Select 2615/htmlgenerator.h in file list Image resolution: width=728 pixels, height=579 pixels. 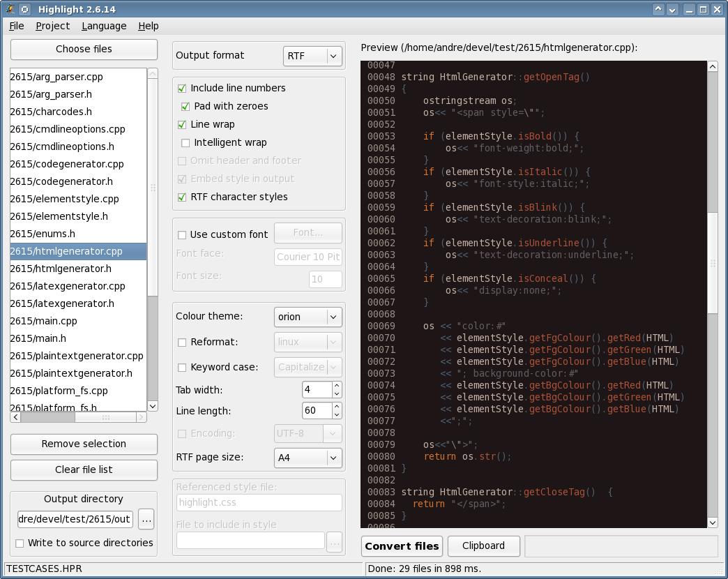tap(78, 269)
